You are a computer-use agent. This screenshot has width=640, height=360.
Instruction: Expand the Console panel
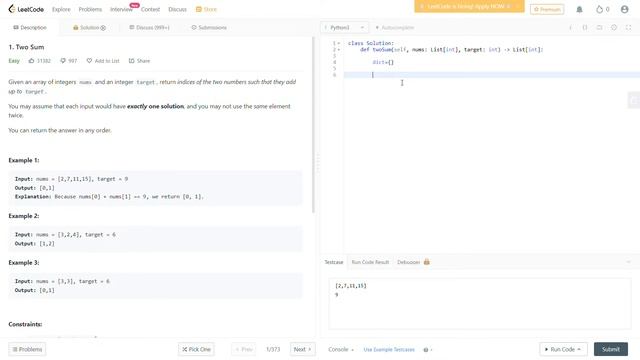coord(341,349)
